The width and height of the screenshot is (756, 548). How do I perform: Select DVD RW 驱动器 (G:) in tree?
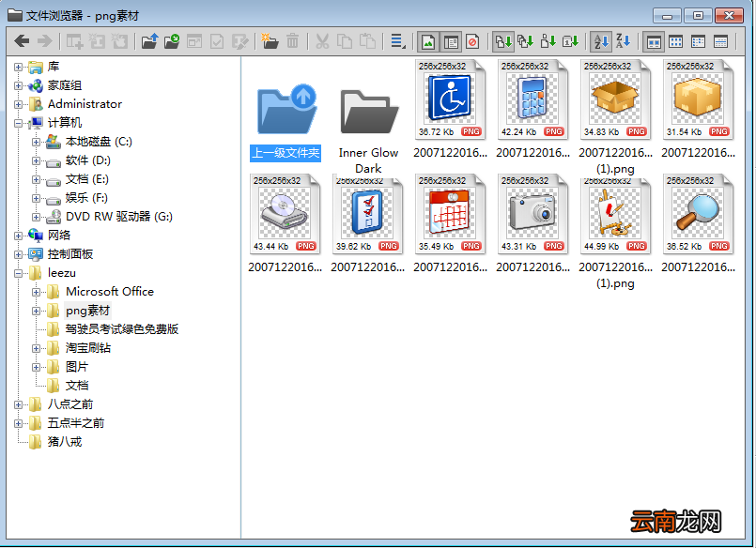tap(119, 217)
